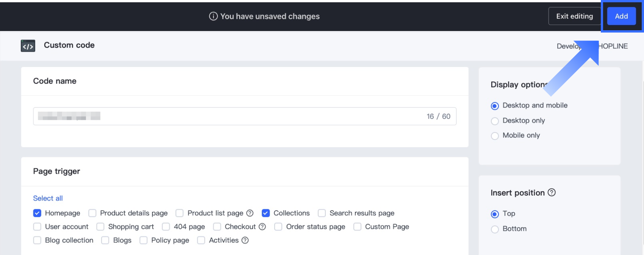
Task: Uncheck the Homepage checkbox
Action: click(37, 213)
